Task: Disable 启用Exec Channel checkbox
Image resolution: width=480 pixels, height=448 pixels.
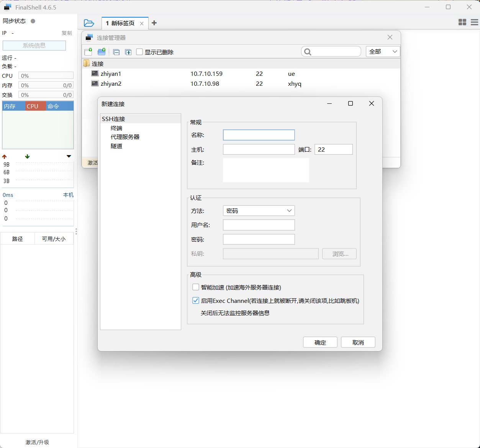Action: tap(196, 301)
